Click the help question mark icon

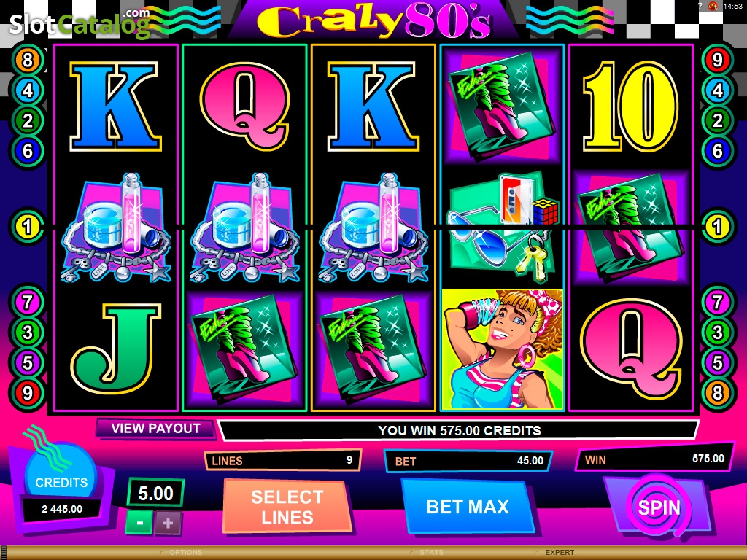pos(700,6)
